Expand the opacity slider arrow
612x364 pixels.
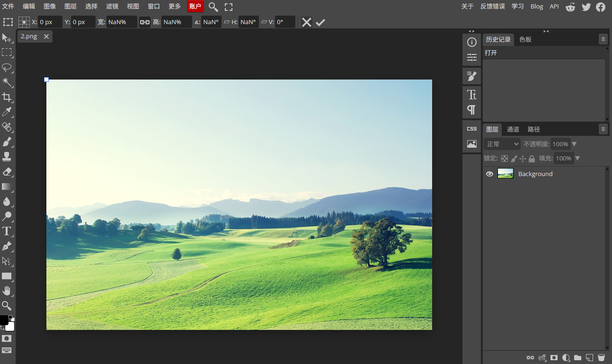(x=575, y=144)
